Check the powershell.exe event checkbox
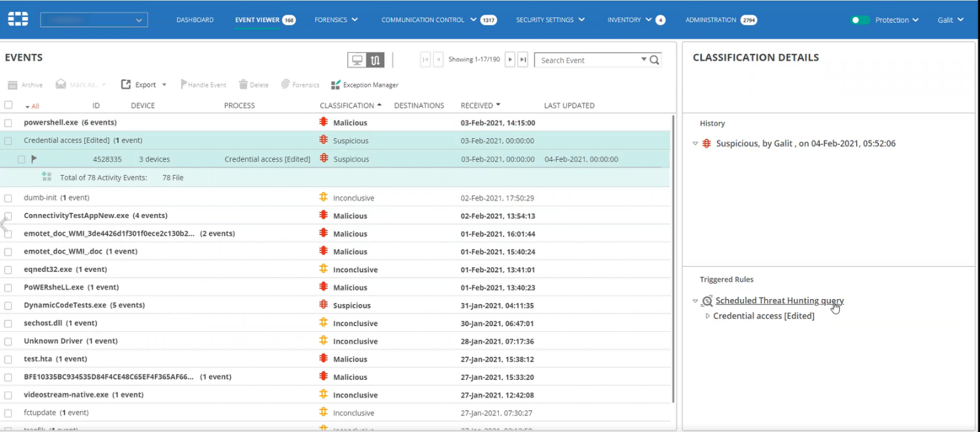 tap(8, 122)
